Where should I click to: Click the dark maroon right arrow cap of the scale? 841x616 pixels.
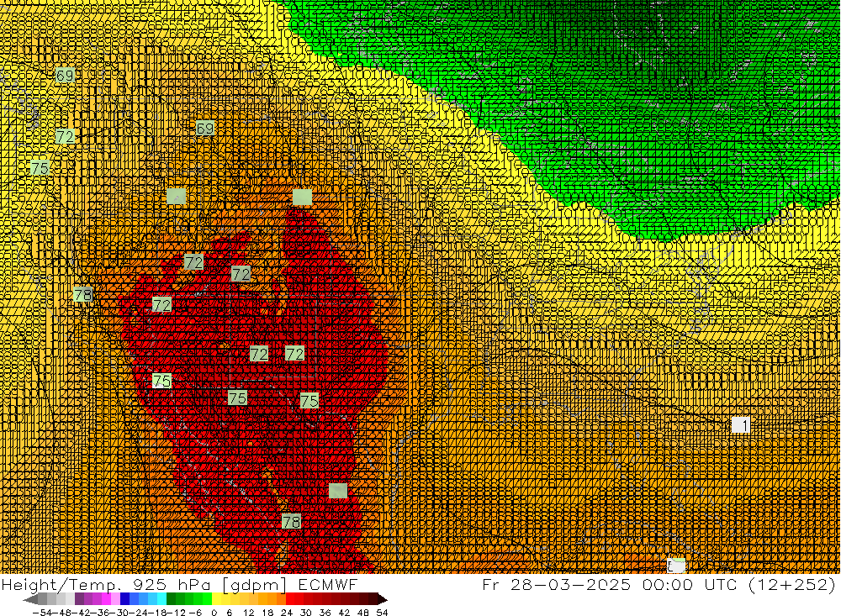(x=383, y=599)
